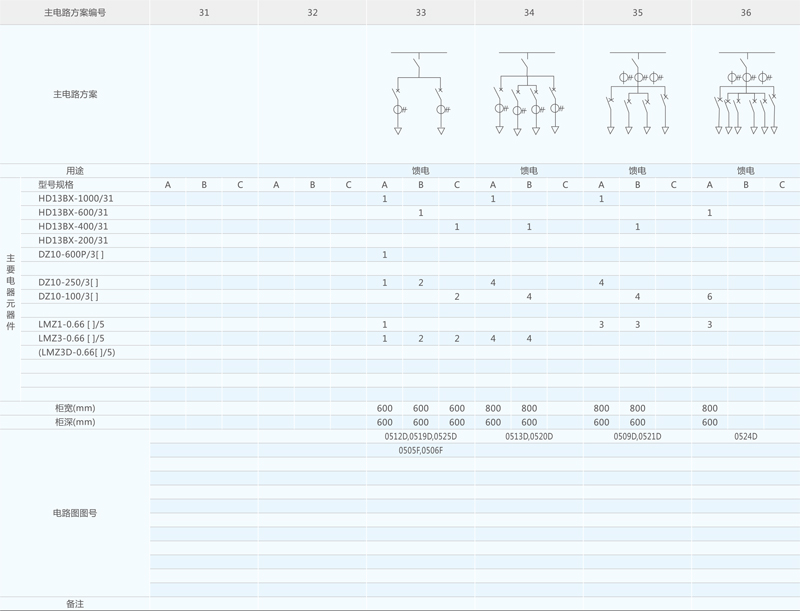Select column header number 32
Viewport: 800px width, 611px height.
point(313,13)
